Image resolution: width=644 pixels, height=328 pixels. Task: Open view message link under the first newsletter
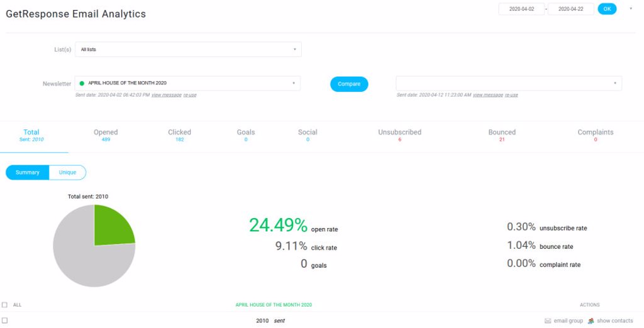[x=166, y=95]
